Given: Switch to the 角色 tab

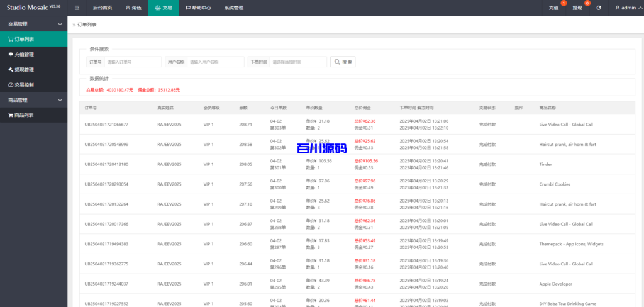Looking at the screenshot, I should click(x=133, y=8).
